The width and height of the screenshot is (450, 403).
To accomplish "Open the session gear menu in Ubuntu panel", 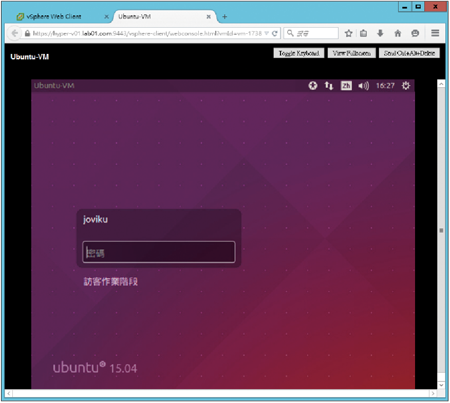I will (x=406, y=86).
